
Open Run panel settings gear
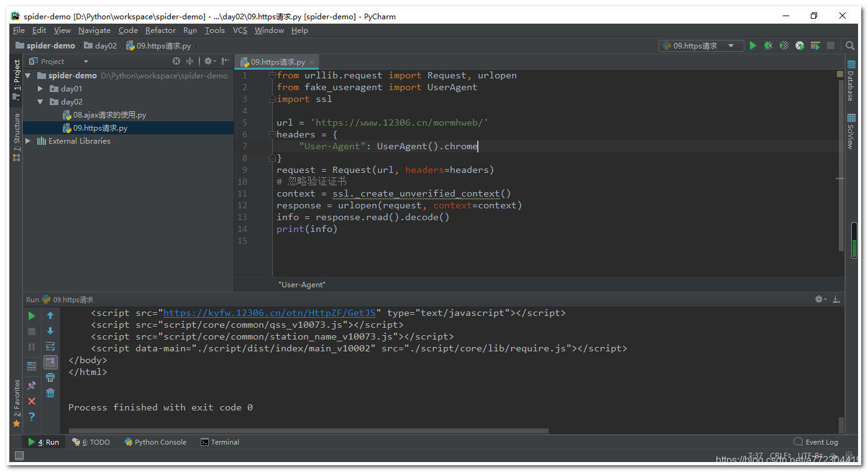[x=821, y=300]
